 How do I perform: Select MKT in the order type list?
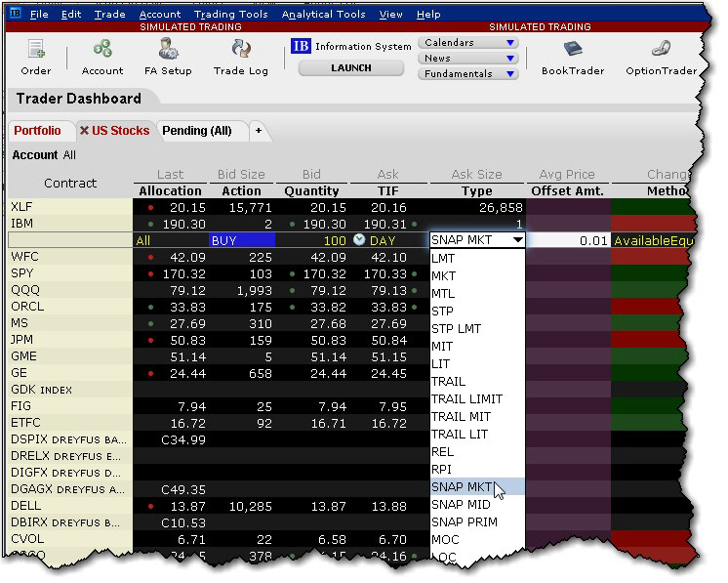pos(477,276)
